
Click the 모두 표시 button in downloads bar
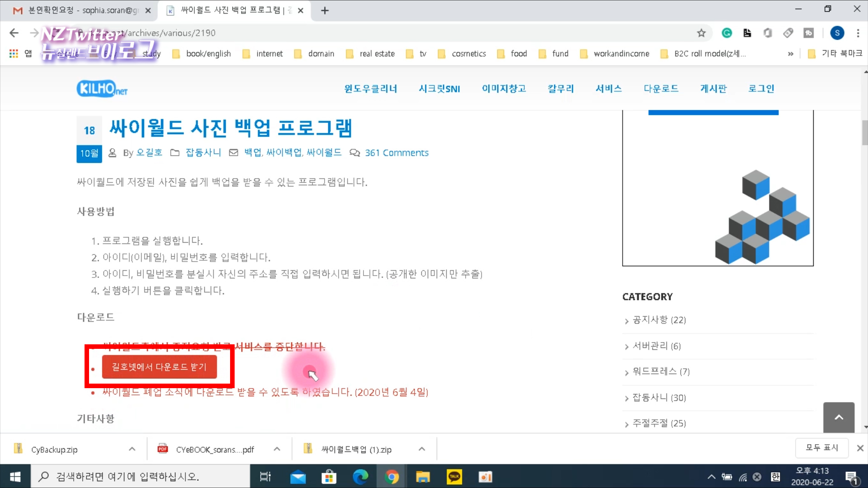pyautogui.click(x=822, y=447)
